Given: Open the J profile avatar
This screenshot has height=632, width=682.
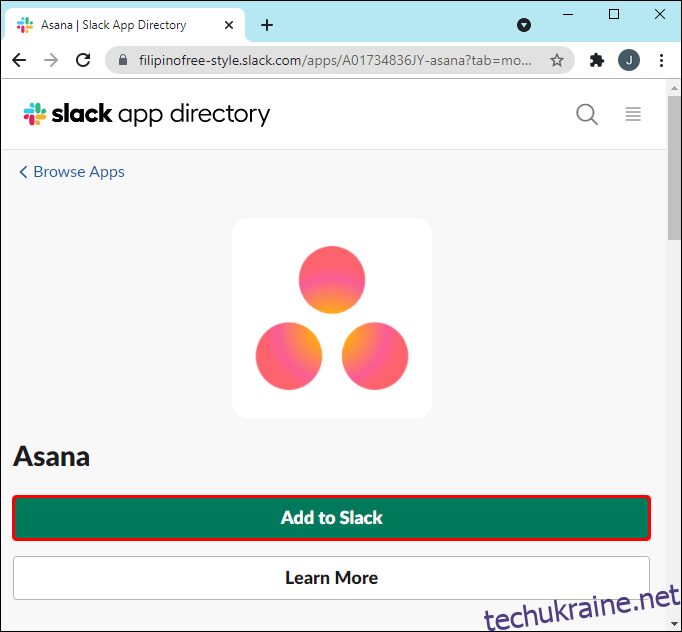Looking at the screenshot, I should click(x=629, y=60).
